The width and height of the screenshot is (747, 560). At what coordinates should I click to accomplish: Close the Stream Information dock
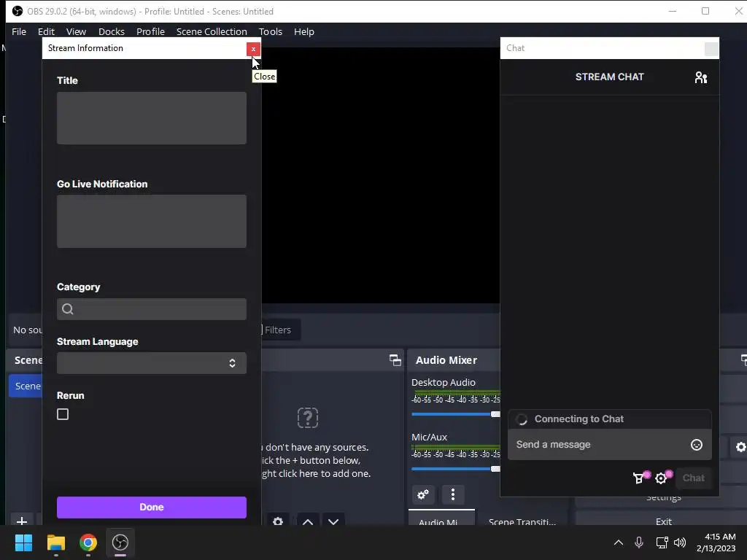pyautogui.click(x=253, y=49)
